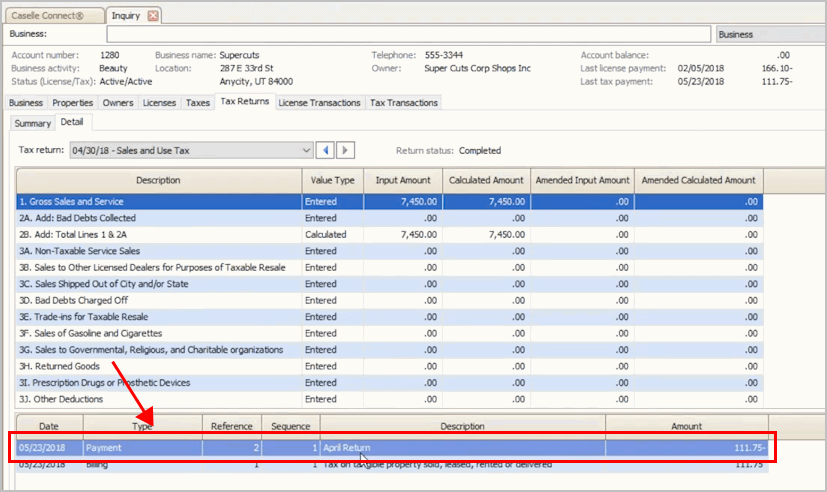Select the April Return payment row
This screenshot has height=492, width=827.
390,448
